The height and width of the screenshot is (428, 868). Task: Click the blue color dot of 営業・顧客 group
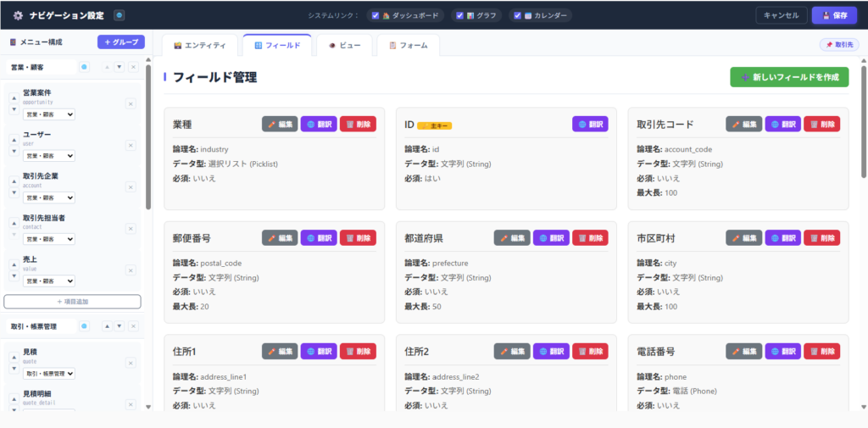point(84,67)
